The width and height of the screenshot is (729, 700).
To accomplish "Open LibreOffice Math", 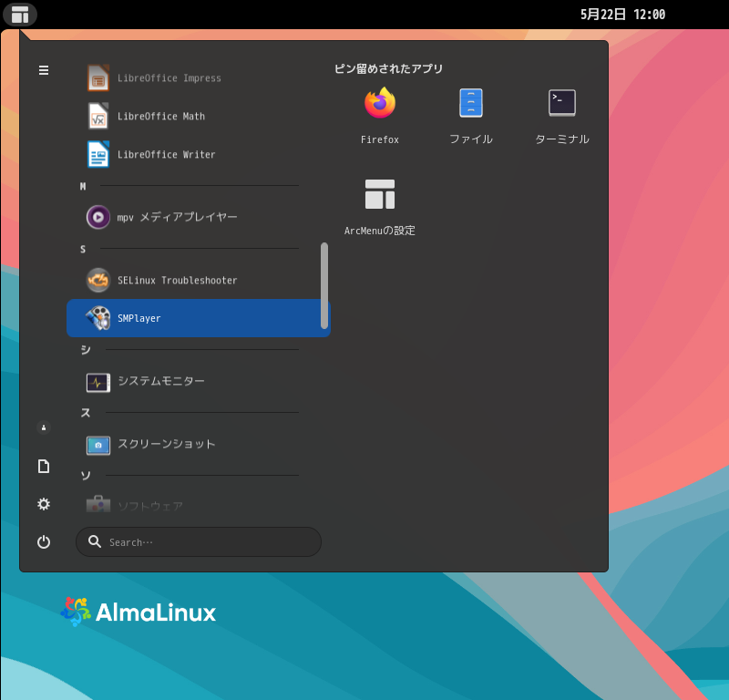I will (x=199, y=116).
